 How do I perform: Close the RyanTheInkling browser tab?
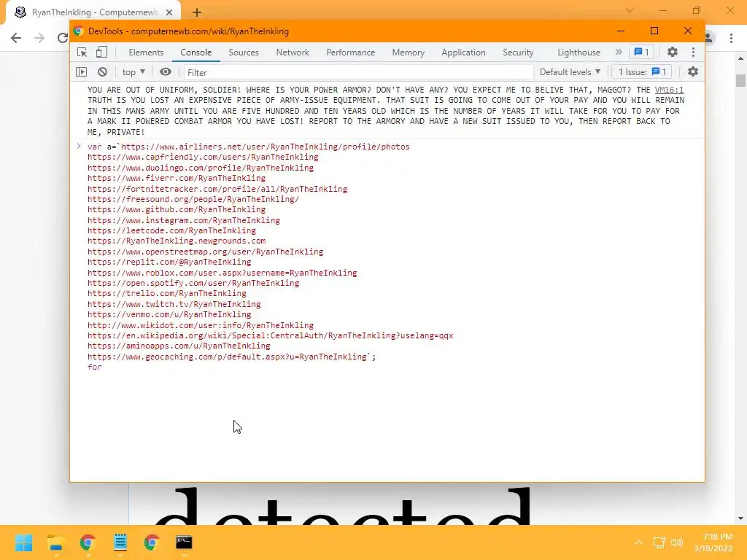[x=169, y=12]
